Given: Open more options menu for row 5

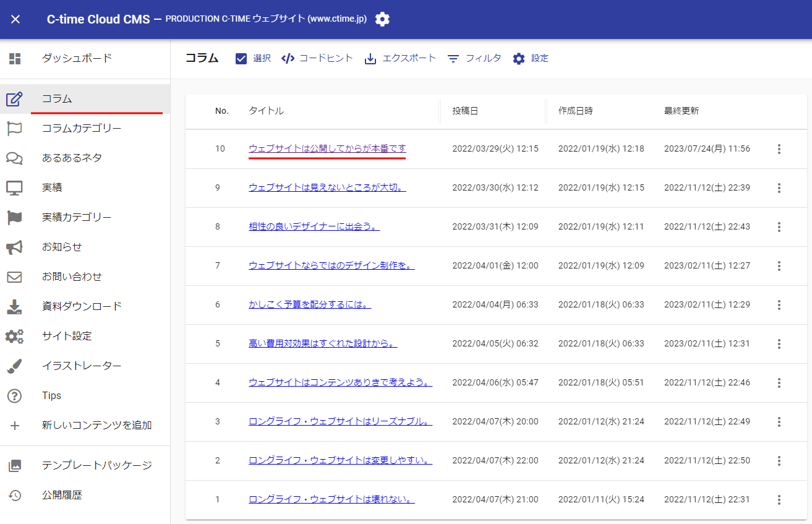Looking at the screenshot, I should (x=779, y=344).
